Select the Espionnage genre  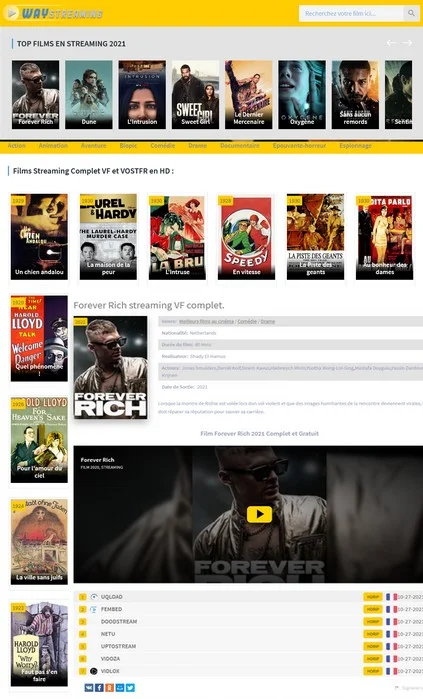tap(355, 146)
